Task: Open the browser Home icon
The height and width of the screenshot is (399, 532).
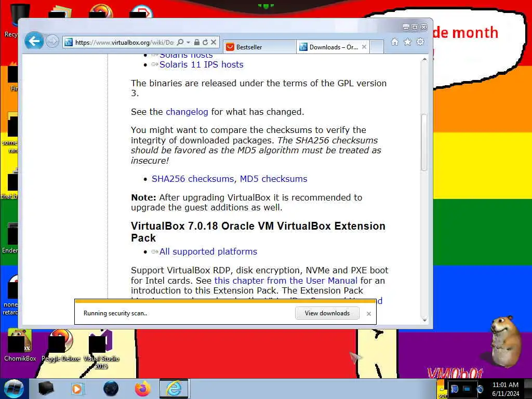Action: point(395,42)
